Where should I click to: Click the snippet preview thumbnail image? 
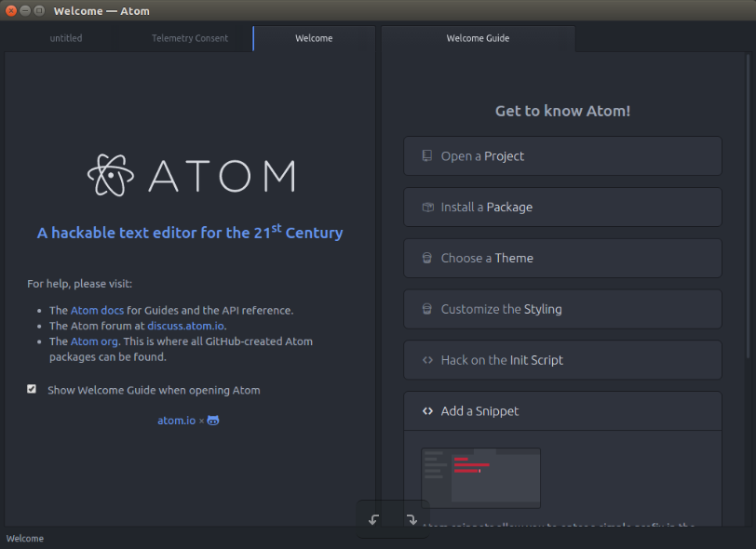pyautogui.click(x=480, y=477)
